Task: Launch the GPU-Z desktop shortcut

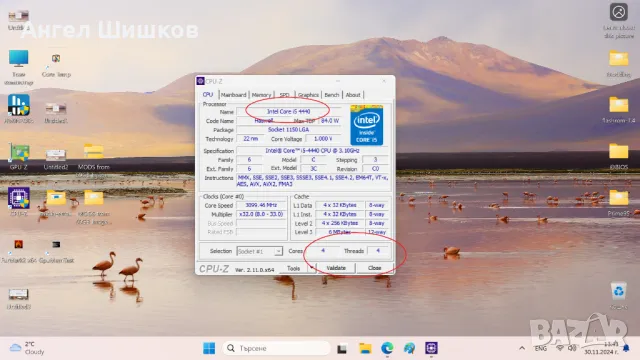Action: coord(18,156)
